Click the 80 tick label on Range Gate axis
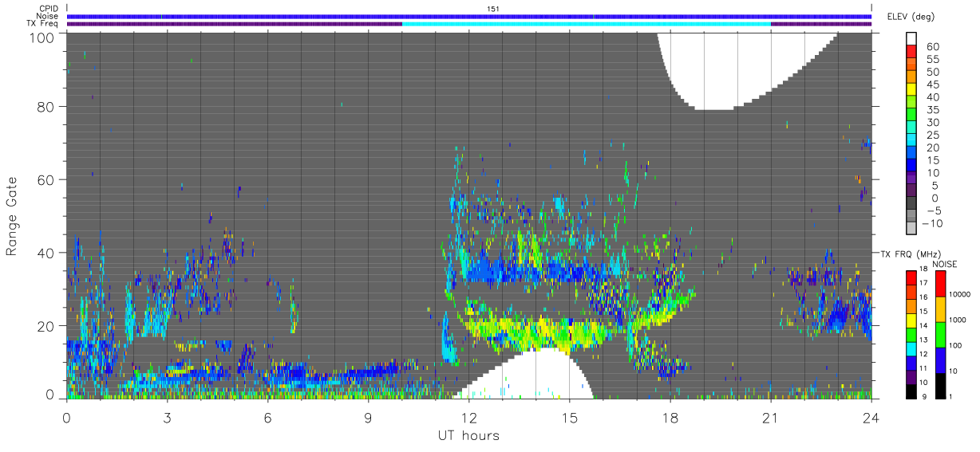980x452 pixels. tap(45, 106)
